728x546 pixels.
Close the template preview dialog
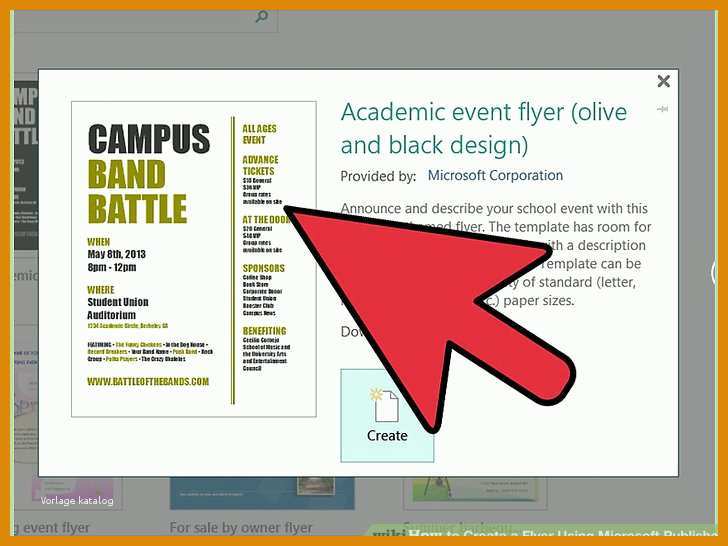tap(663, 81)
